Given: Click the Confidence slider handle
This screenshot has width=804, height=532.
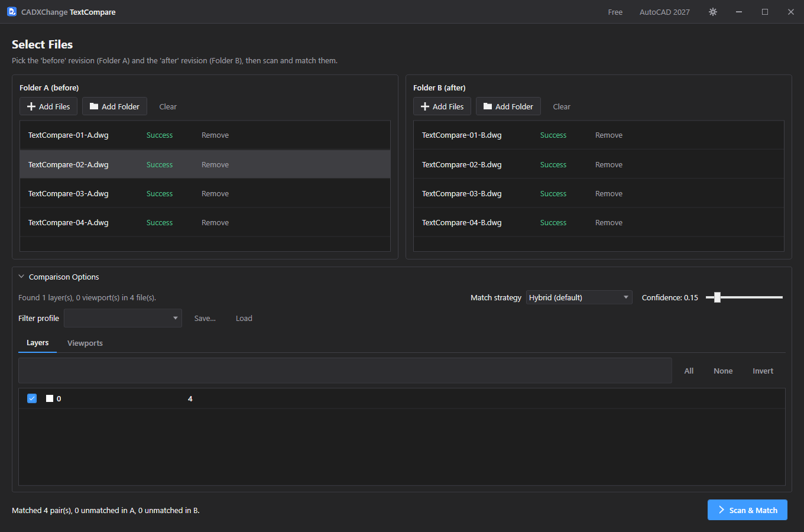Looking at the screenshot, I should 717,297.
